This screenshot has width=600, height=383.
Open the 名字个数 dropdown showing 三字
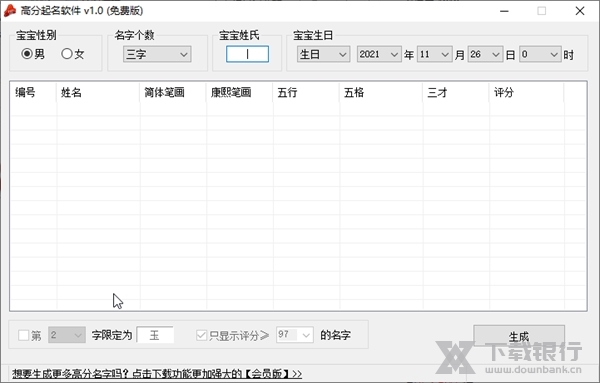point(157,54)
